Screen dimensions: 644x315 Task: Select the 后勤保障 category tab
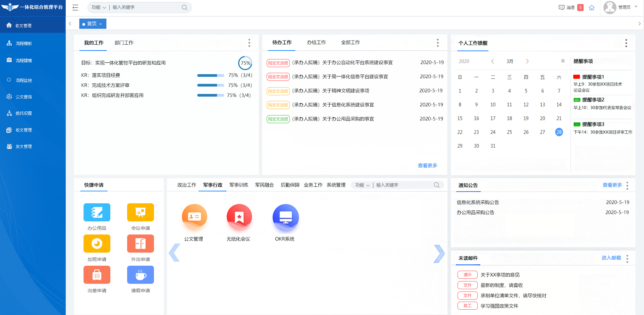pyautogui.click(x=290, y=185)
